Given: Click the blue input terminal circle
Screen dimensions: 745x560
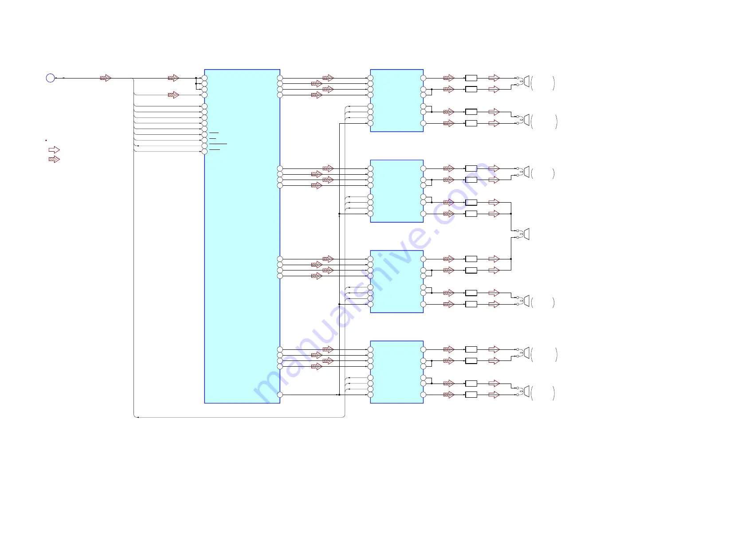Looking at the screenshot, I should [x=51, y=78].
